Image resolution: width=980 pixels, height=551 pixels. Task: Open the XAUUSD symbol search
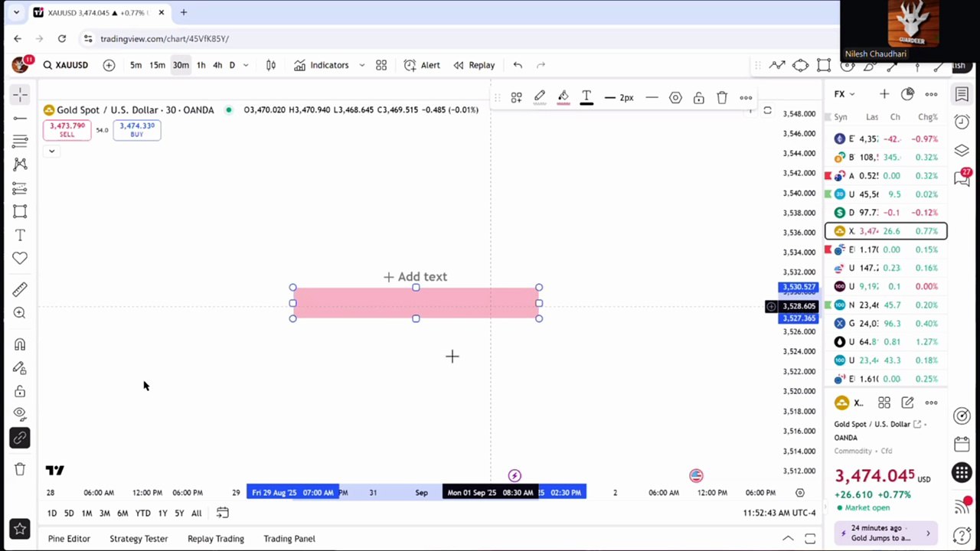(66, 65)
